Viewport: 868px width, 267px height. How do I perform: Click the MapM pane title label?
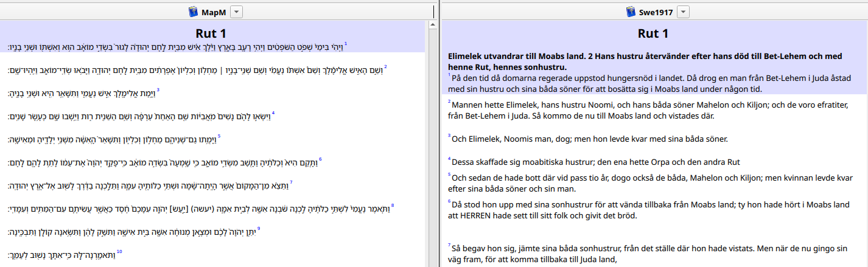click(x=214, y=12)
